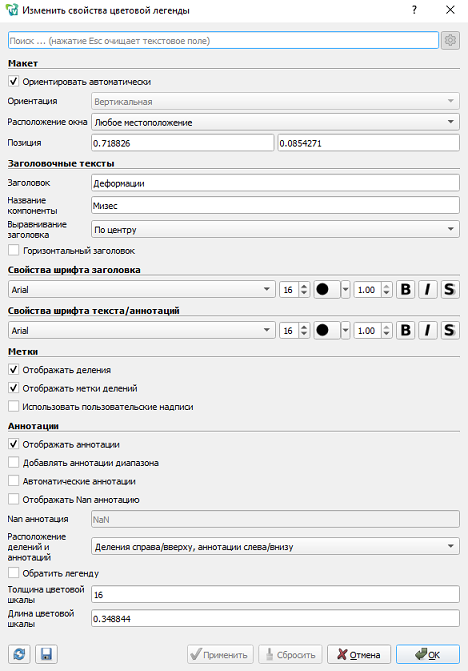
Task: Click the title font black color swatch
Action: click(327, 290)
